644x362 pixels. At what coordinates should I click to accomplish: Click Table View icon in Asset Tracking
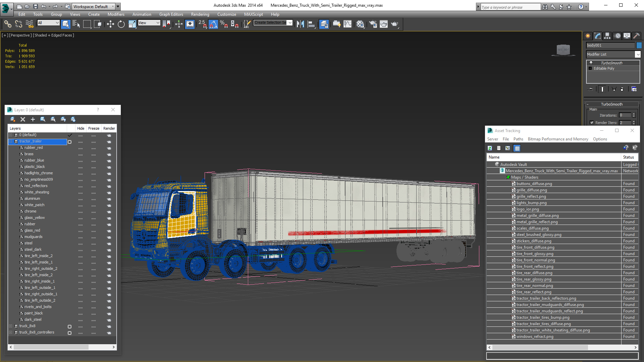[517, 148]
